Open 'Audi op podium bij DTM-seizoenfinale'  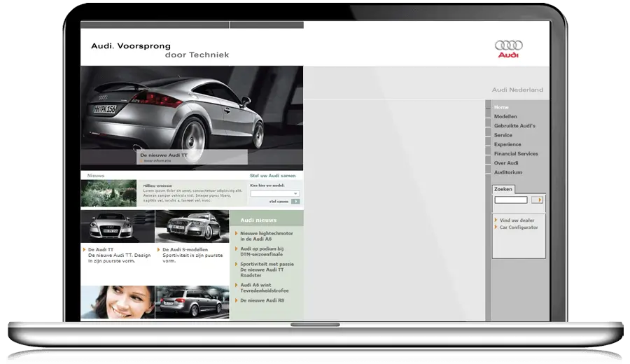pos(262,251)
